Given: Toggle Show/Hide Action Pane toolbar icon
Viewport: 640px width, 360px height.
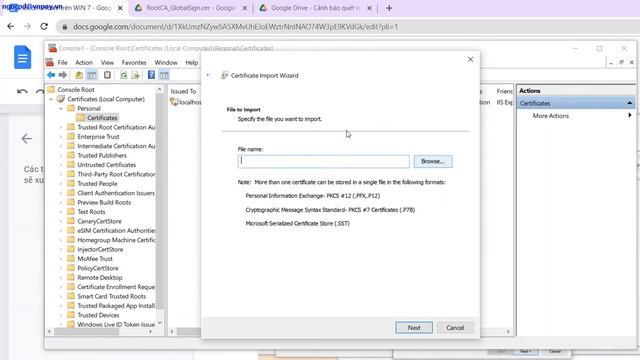Looking at the screenshot, I should (x=164, y=75).
